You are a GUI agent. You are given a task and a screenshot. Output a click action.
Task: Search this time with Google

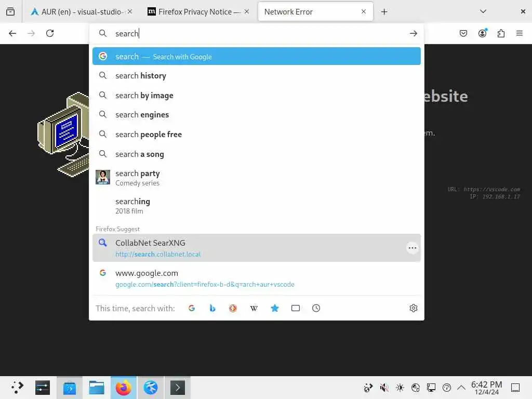[192, 308]
